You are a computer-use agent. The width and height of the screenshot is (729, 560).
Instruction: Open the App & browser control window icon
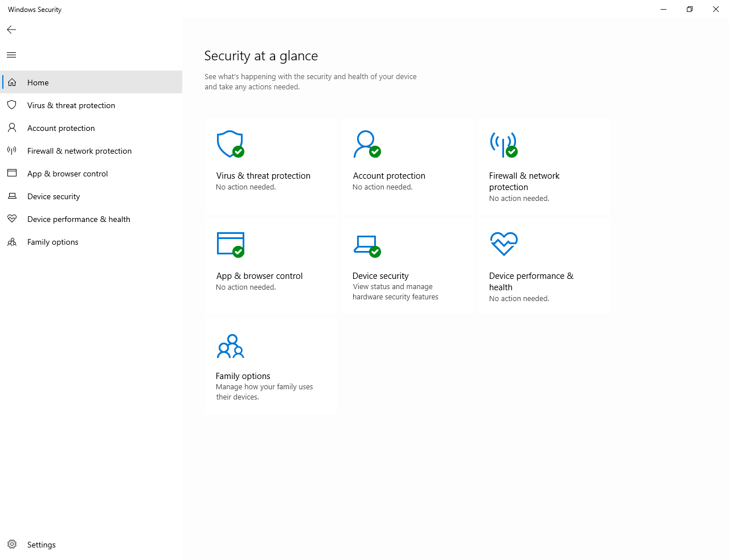pos(231,244)
